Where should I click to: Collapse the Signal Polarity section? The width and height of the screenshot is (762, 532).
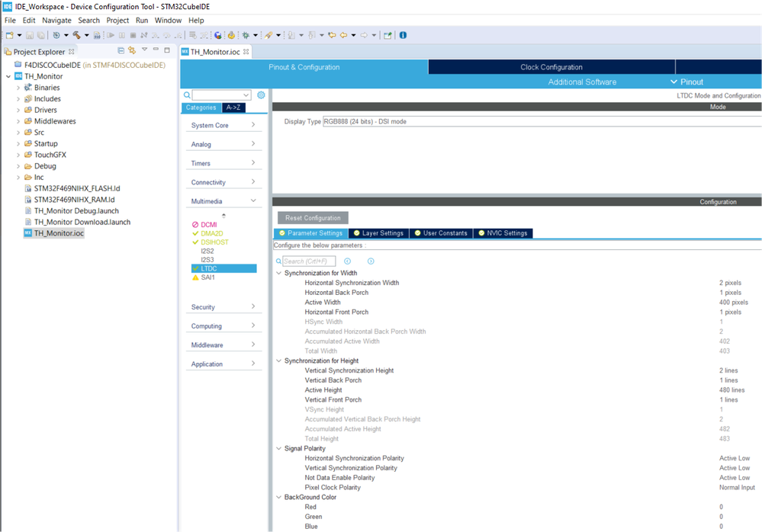pyautogui.click(x=279, y=448)
